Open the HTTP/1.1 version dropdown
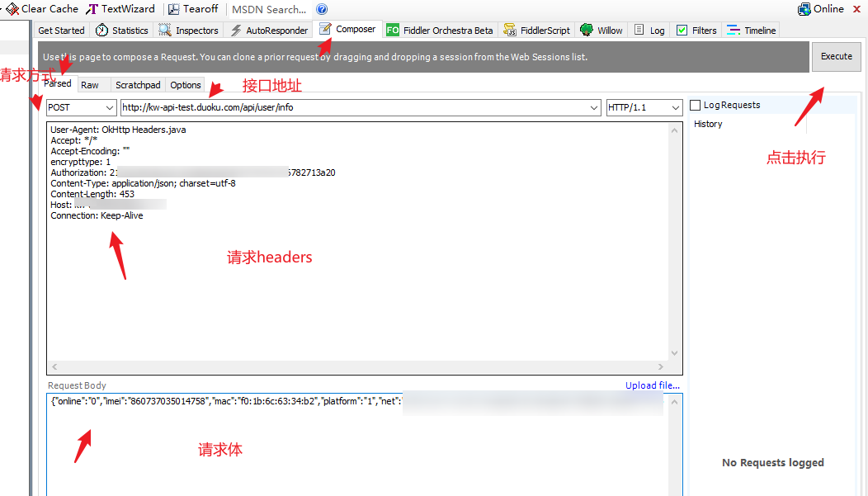The image size is (868, 496). tap(677, 107)
